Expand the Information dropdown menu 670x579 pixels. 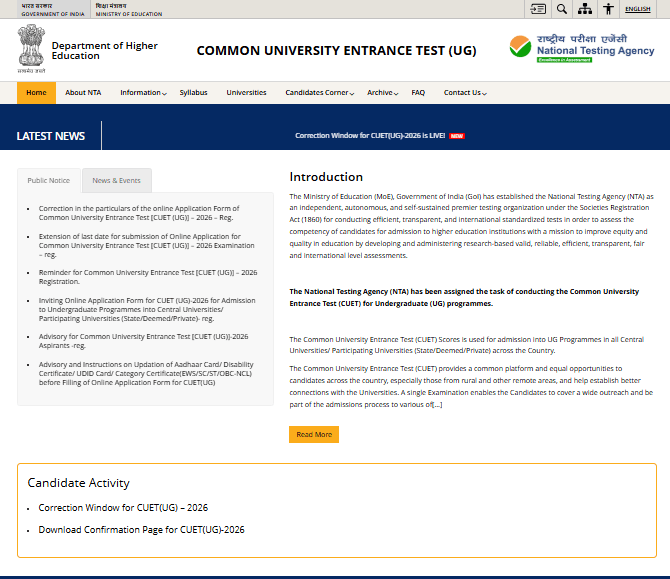click(143, 93)
